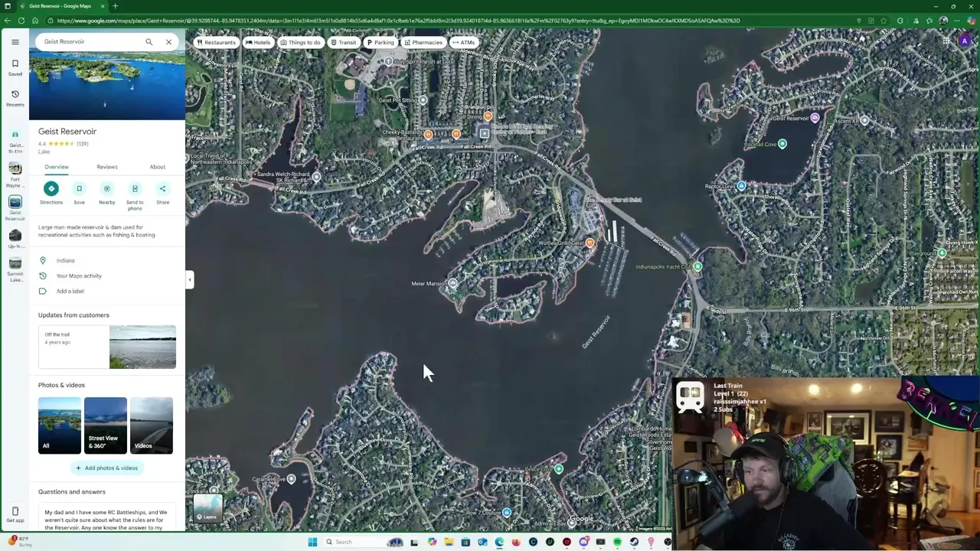Screen dimensions: 980x551
Task: Select the ATMs chip
Action: tap(463, 42)
